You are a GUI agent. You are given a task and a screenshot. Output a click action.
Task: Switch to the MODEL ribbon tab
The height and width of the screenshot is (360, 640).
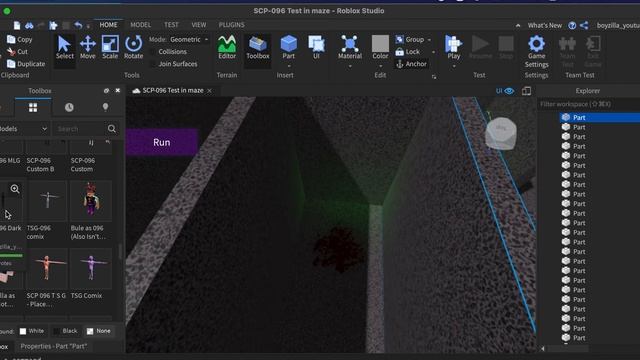140,25
